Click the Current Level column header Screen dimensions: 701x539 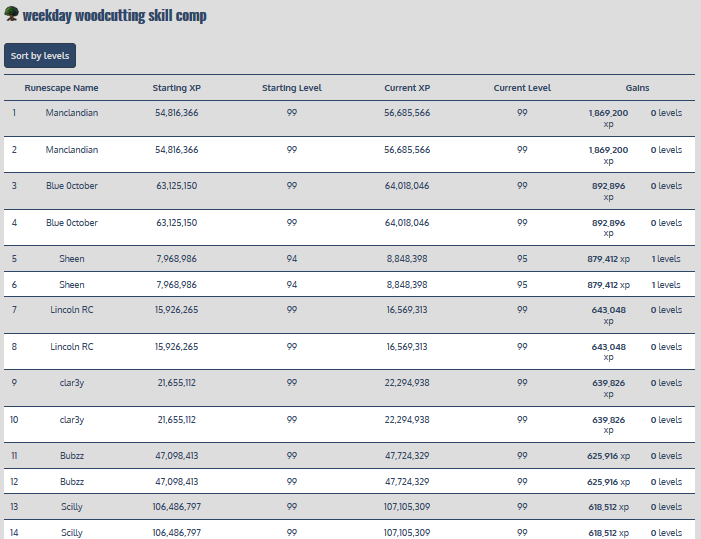point(522,88)
